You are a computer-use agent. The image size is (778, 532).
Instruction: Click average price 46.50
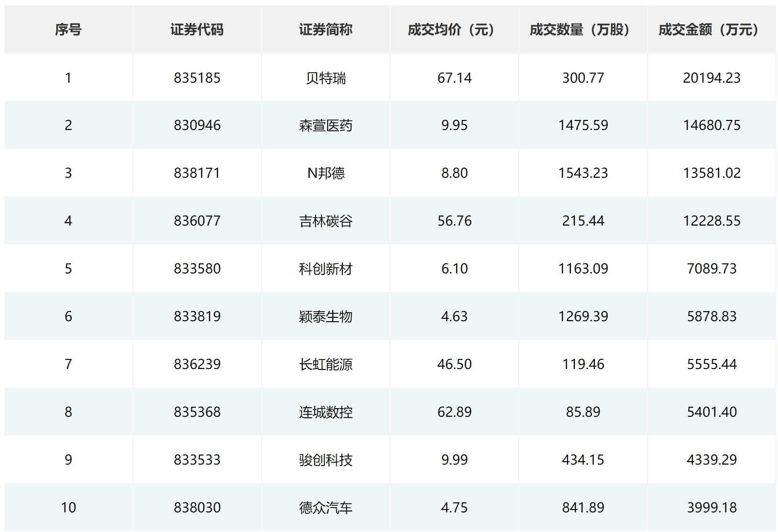[x=454, y=364]
